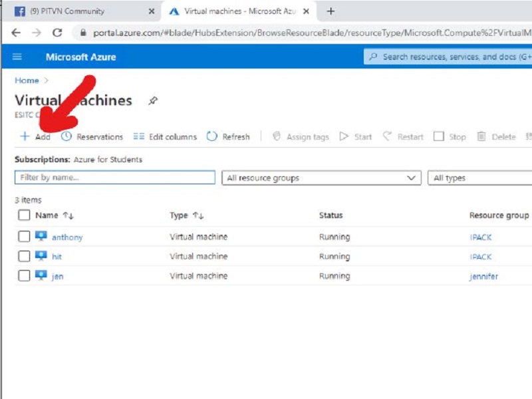Click the anthony VM monitor icon
The width and height of the screenshot is (532, 399).
tap(41, 236)
